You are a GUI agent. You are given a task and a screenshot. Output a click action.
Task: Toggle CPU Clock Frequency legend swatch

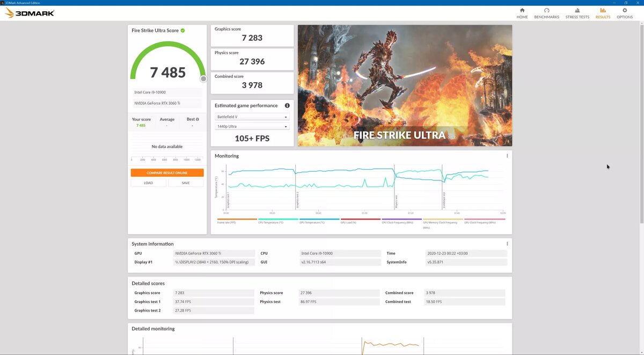click(x=401, y=219)
